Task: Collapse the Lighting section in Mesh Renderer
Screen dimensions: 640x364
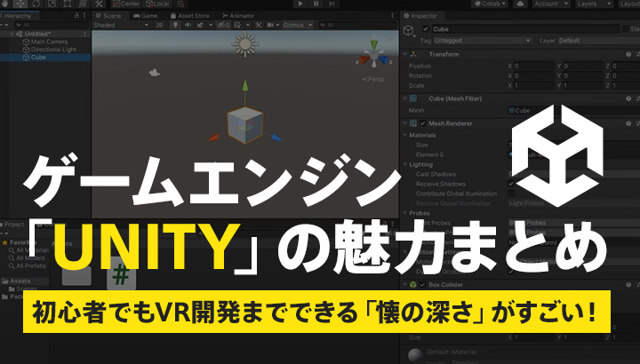Action: (x=405, y=164)
